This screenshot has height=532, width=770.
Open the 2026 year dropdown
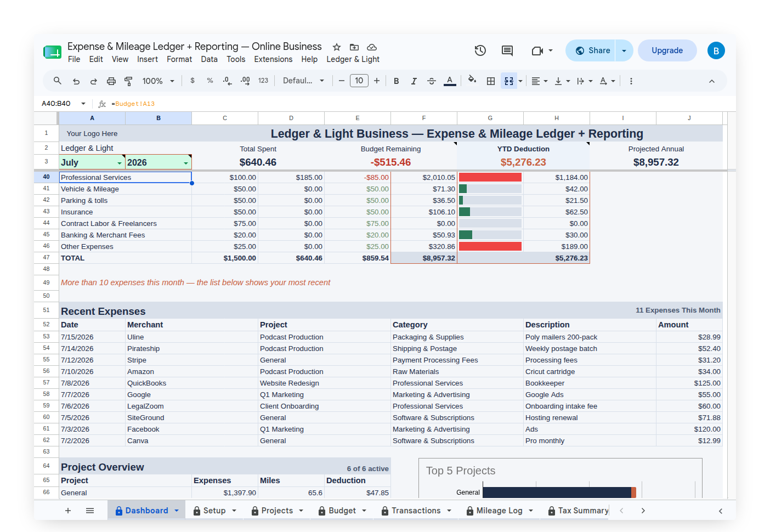click(186, 163)
